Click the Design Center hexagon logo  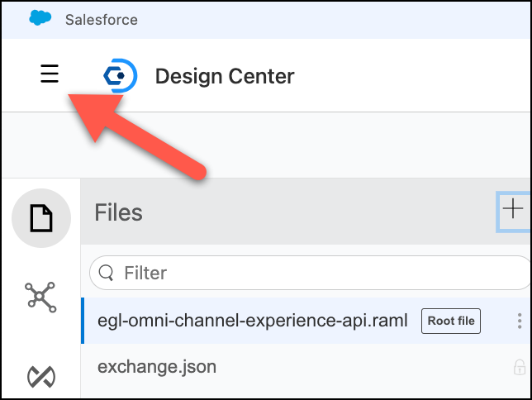point(119,77)
